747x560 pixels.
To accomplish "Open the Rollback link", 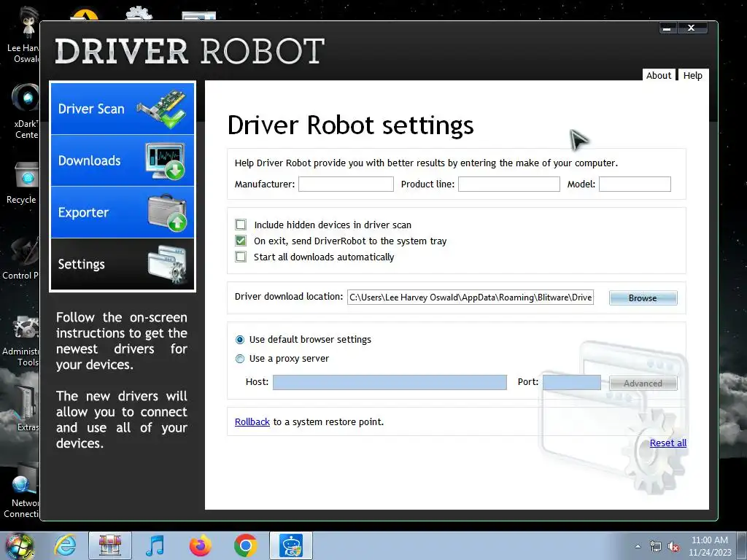I will click(x=252, y=422).
